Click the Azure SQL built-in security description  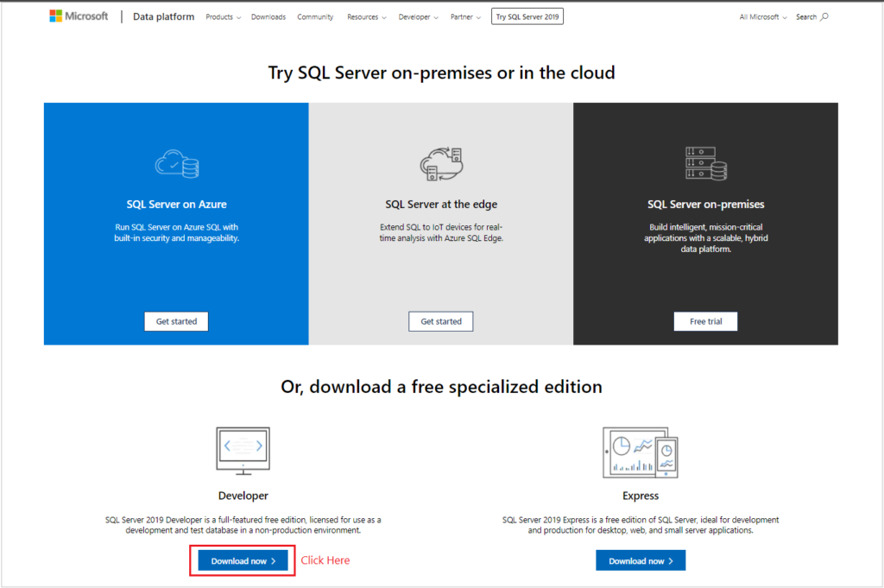point(176,232)
